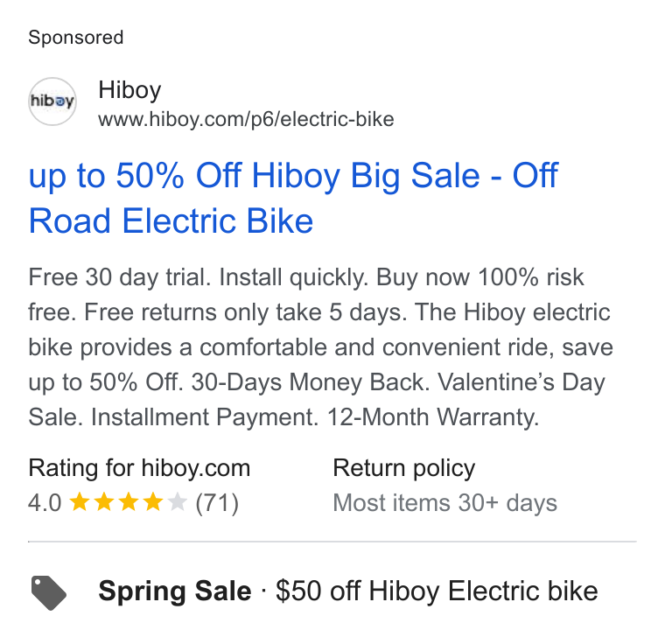Click the price tag icon

click(x=49, y=592)
